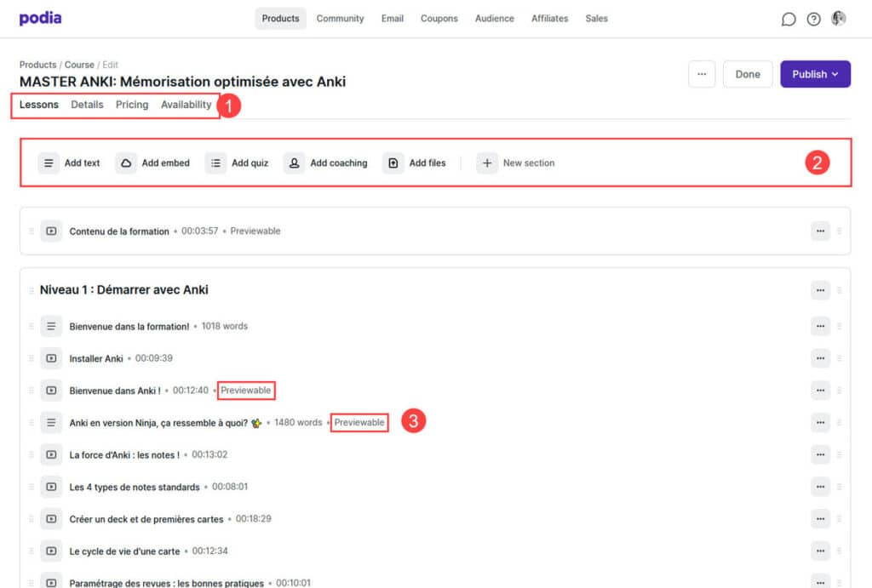Click the Course breadcrumb link
This screenshot has width=872, height=588.
[79, 65]
